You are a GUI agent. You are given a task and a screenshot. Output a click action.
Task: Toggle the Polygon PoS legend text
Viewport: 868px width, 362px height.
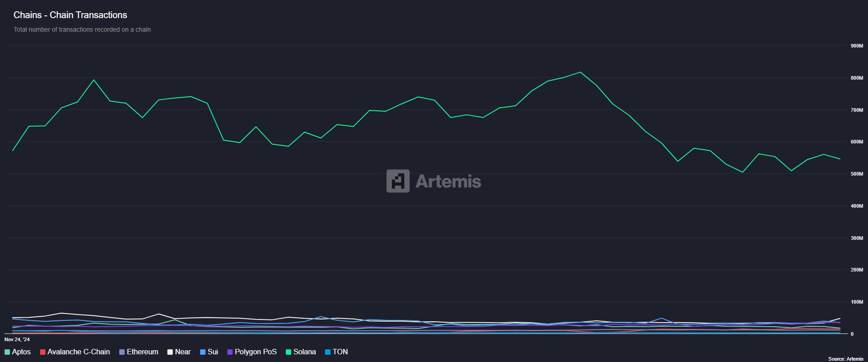click(255, 352)
